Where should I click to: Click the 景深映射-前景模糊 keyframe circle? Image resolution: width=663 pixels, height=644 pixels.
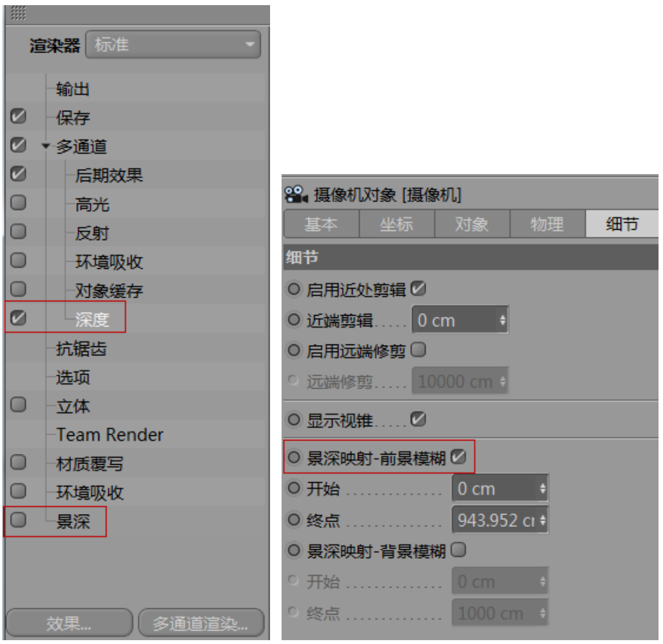click(x=294, y=457)
